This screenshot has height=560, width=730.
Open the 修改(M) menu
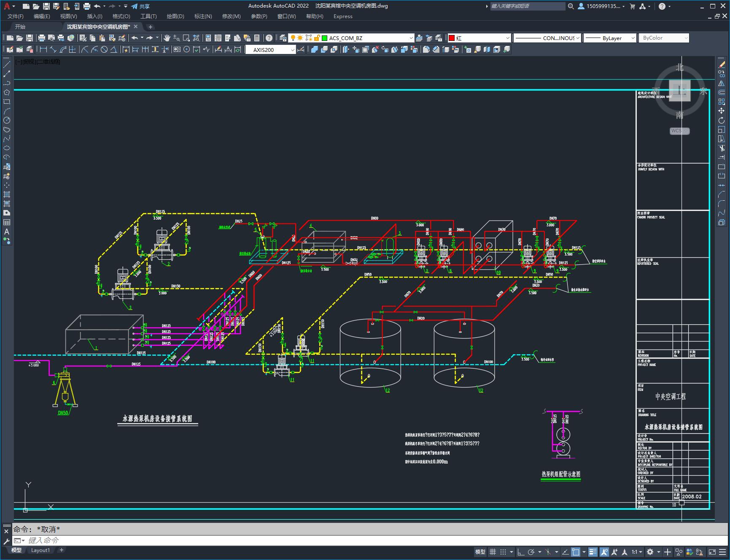(x=231, y=16)
